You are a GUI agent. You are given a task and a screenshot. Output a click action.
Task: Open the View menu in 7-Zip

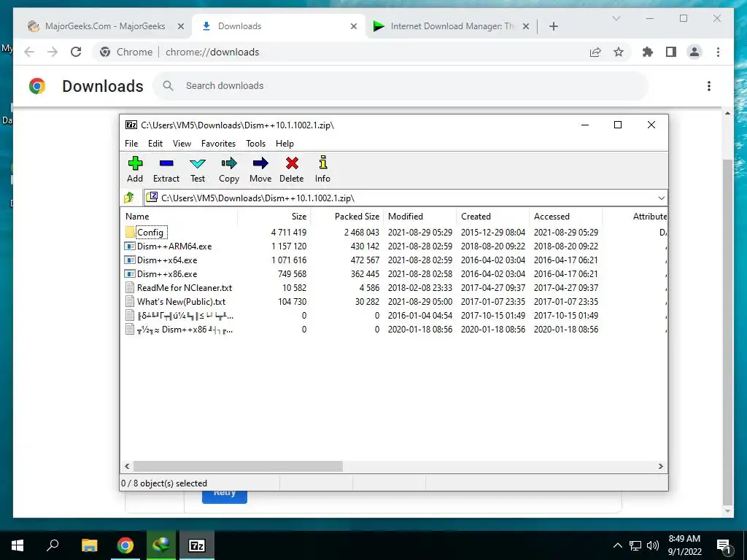[x=182, y=144]
